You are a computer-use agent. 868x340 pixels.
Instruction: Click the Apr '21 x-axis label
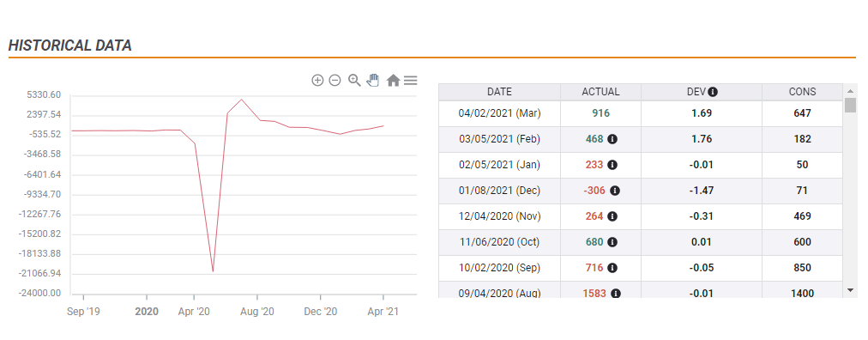pos(383,312)
